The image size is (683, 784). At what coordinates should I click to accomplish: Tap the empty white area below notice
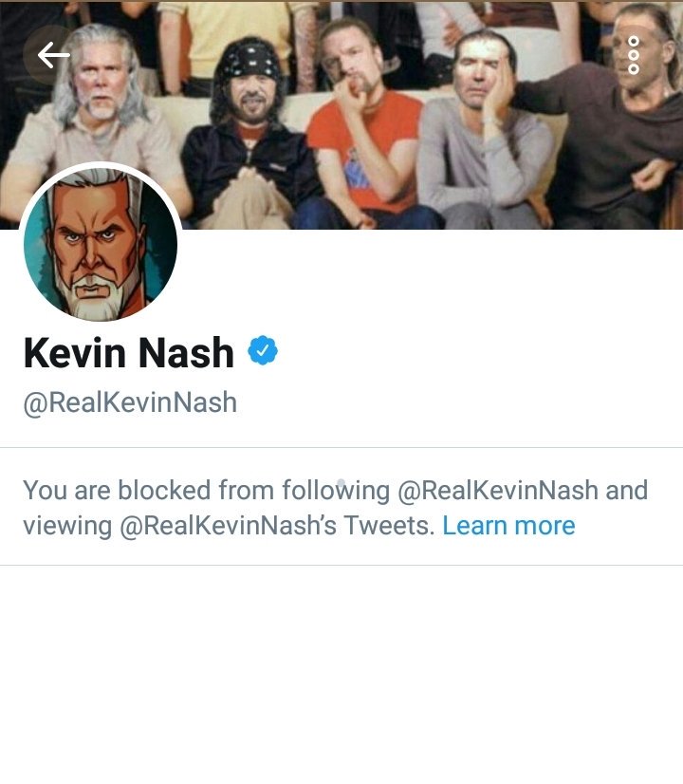click(x=341, y=674)
